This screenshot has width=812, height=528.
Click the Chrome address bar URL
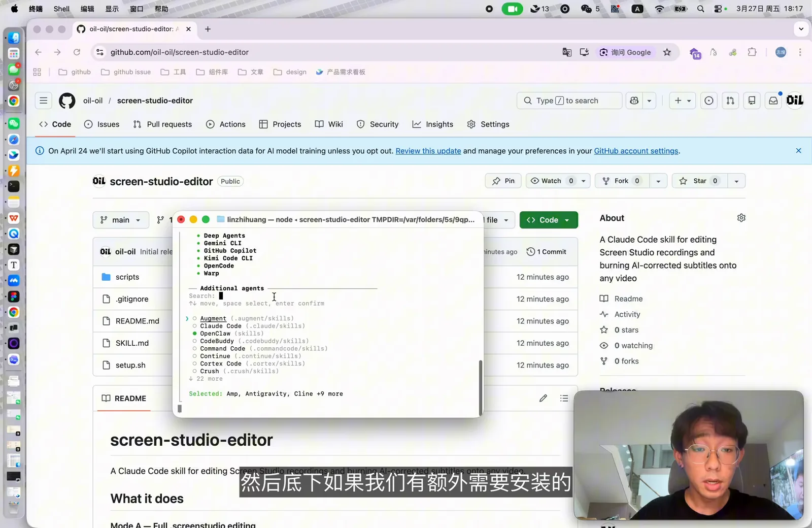180,52
